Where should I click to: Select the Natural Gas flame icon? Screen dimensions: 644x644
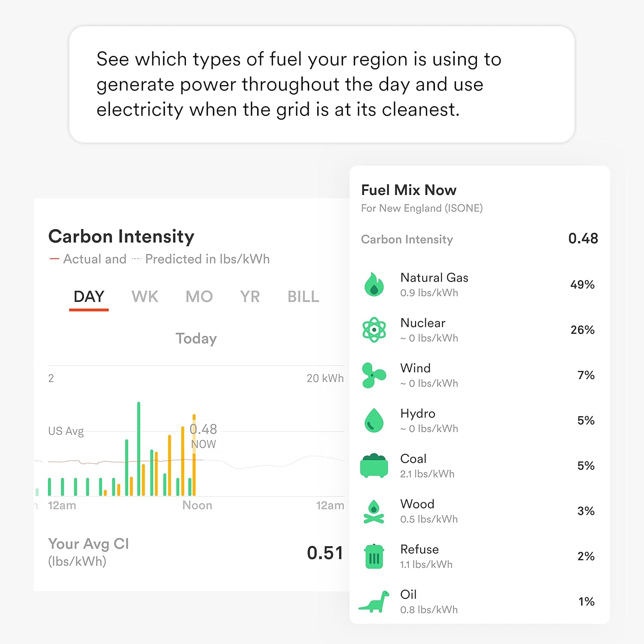374,285
